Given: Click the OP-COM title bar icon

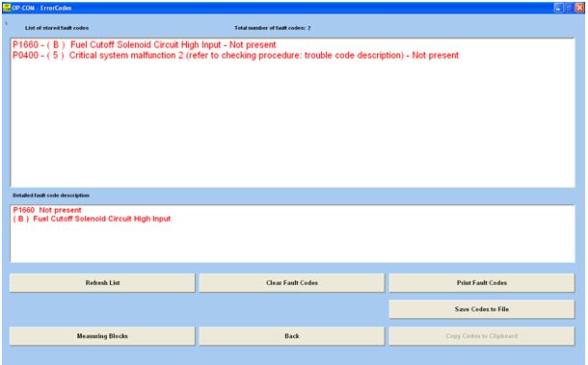Looking at the screenshot, I should pyautogui.click(x=7, y=8).
